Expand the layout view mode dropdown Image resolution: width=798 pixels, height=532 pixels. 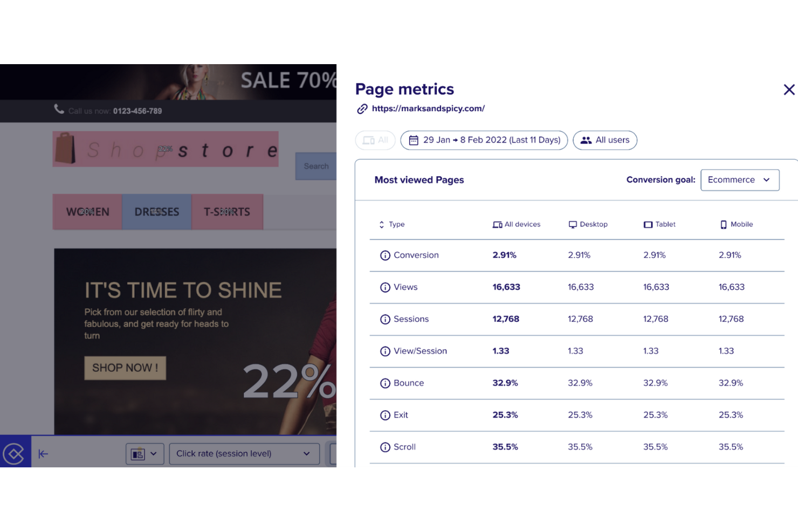(x=145, y=454)
